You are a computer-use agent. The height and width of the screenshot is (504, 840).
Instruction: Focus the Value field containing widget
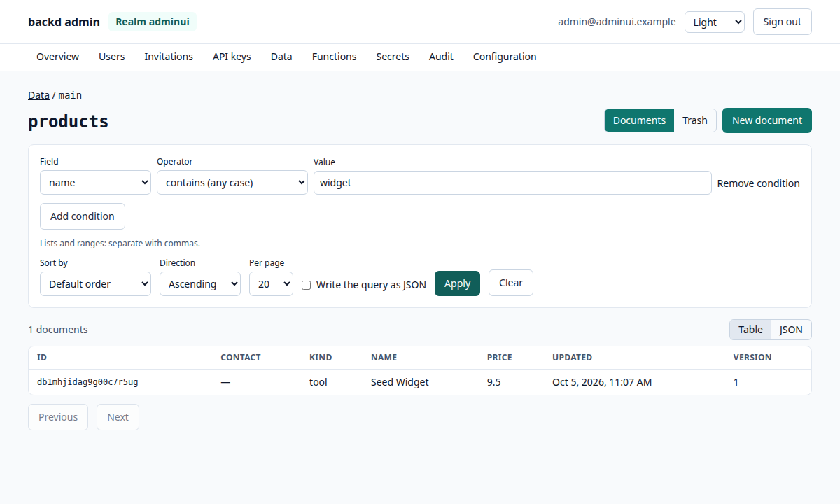point(512,183)
